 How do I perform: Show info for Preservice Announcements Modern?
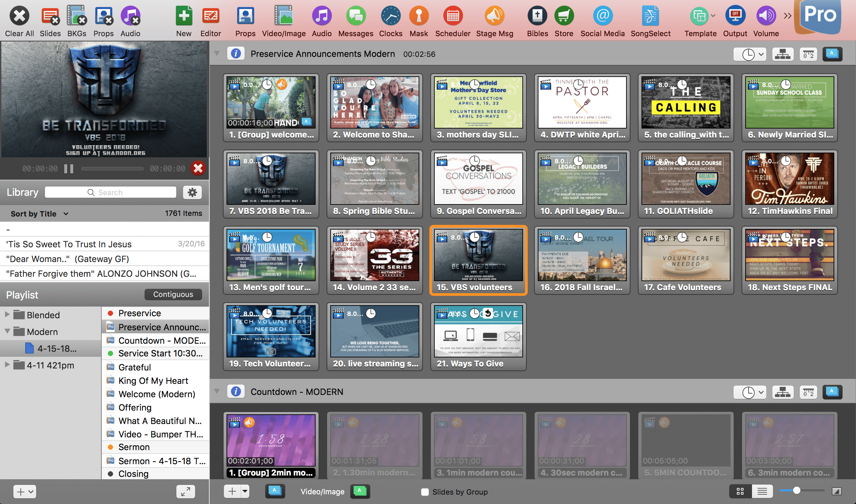(x=236, y=54)
